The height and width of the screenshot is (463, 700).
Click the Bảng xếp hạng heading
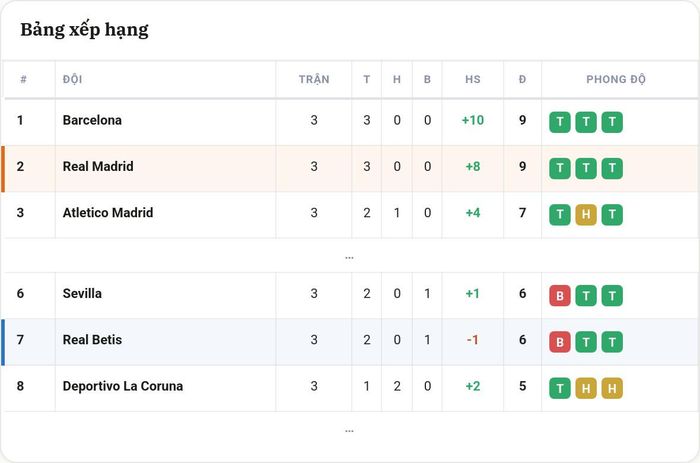[x=84, y=30]
